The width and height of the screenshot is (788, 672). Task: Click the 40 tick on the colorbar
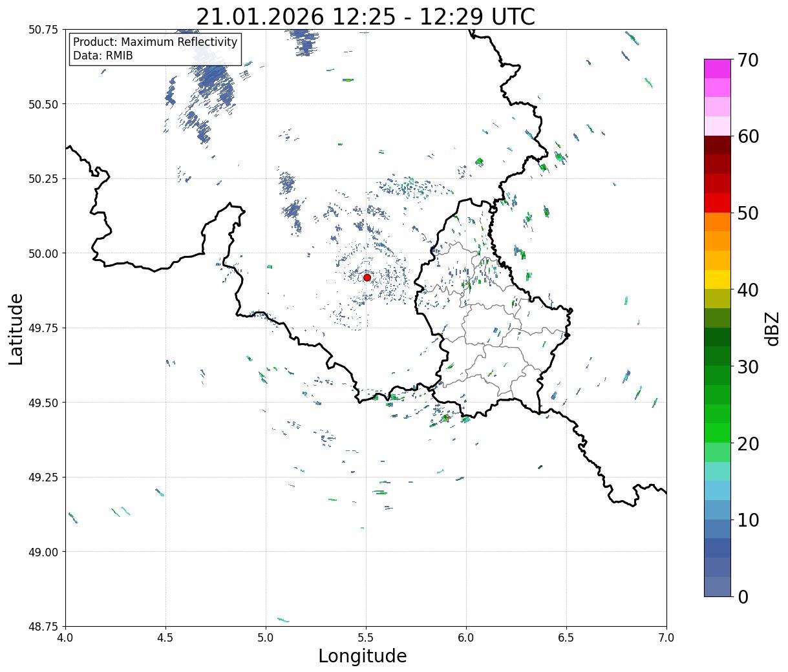point(747,290)
